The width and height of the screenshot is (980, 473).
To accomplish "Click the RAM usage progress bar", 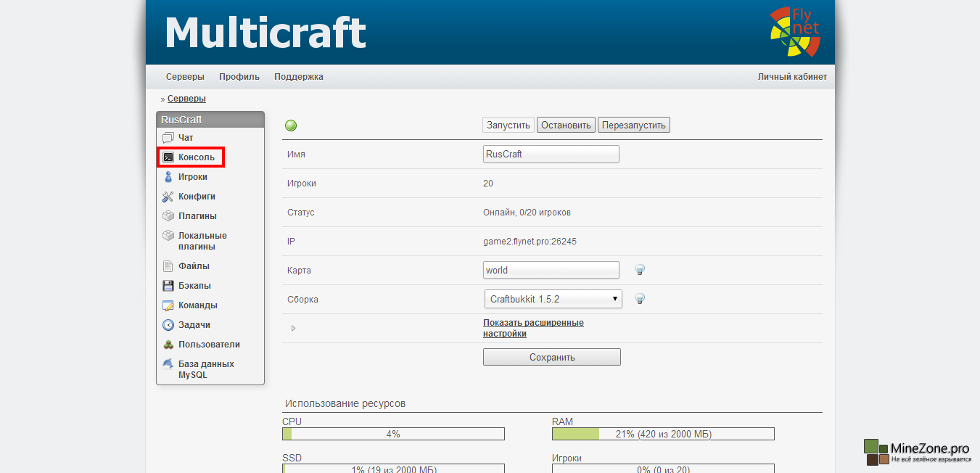I will click(x=663, y=435).
